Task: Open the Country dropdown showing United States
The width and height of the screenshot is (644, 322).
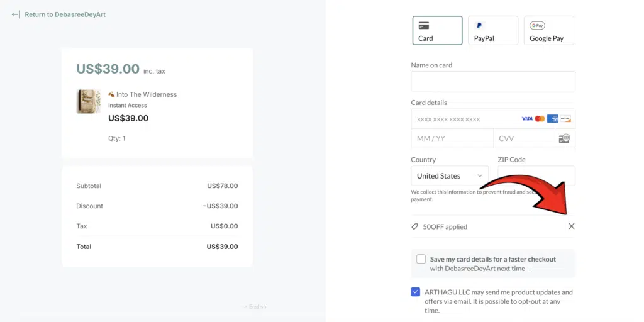Action: [450, 176]
